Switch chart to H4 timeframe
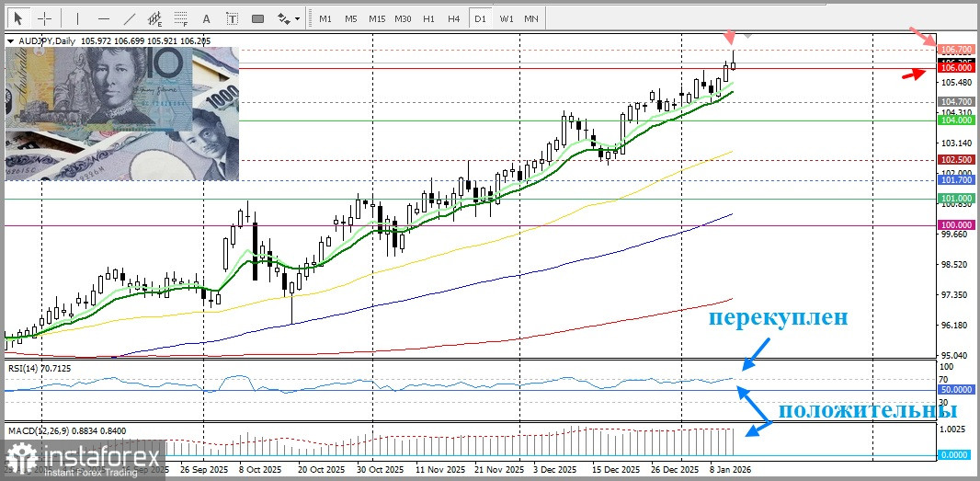This screenshot has width=980, height=481. 454,18
